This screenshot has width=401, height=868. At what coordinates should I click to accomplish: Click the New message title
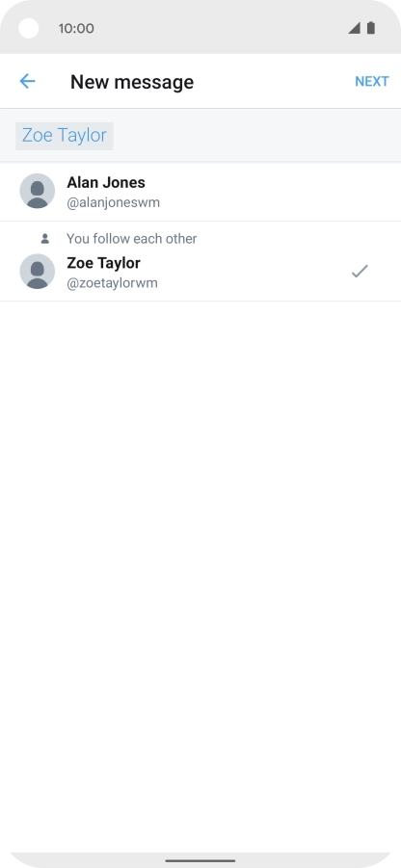(132, 82)
